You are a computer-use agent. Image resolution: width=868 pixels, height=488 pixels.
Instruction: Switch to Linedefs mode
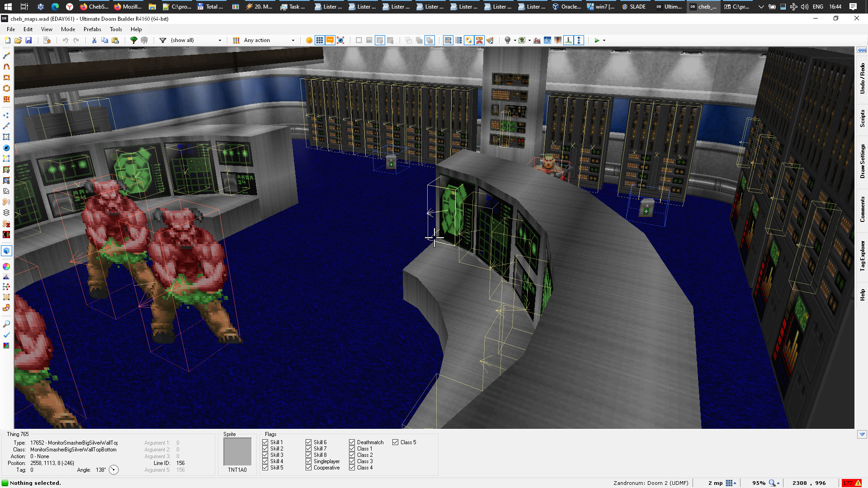pyautogui.click(x=6, y=126)
